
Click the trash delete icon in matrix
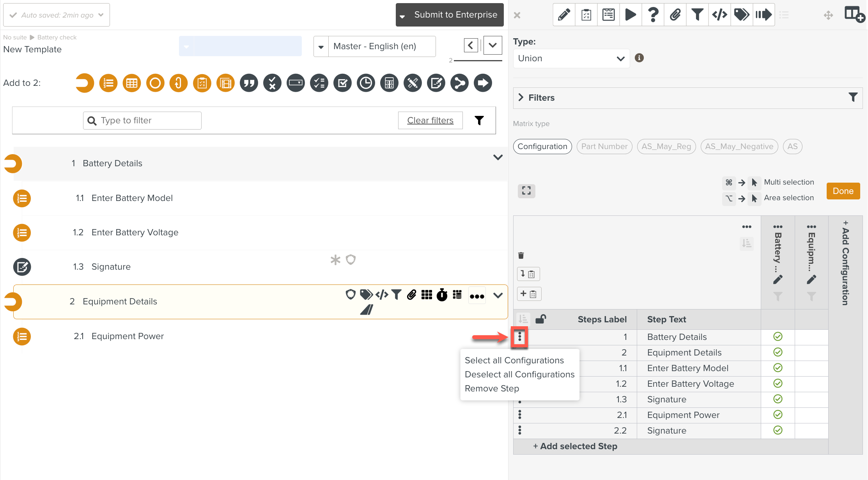pos(521,256)
